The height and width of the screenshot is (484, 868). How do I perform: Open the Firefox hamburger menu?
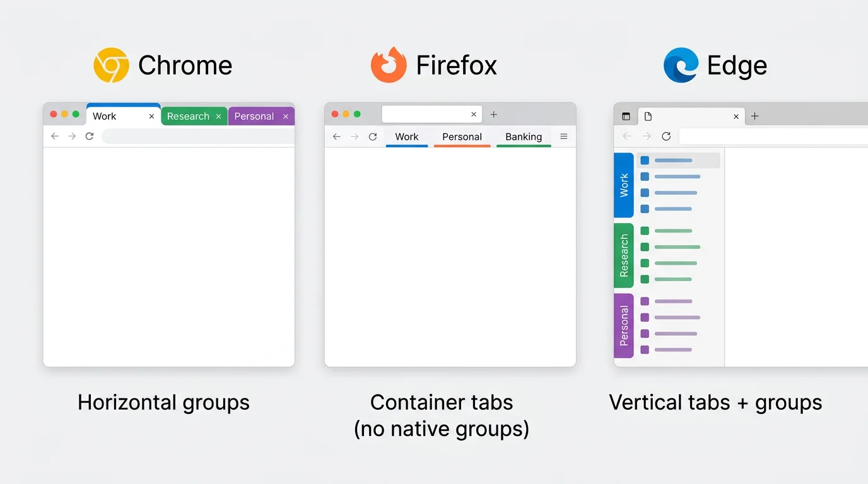[564, 136]
